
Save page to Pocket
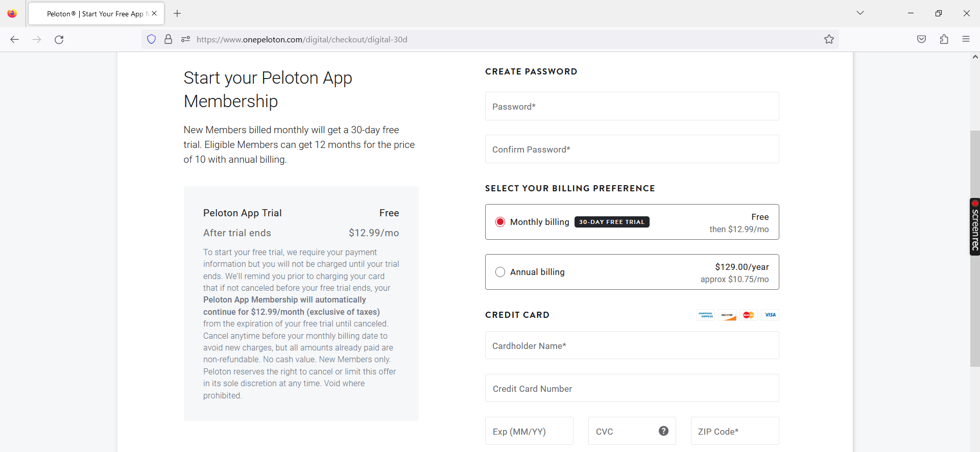point(921,39)
